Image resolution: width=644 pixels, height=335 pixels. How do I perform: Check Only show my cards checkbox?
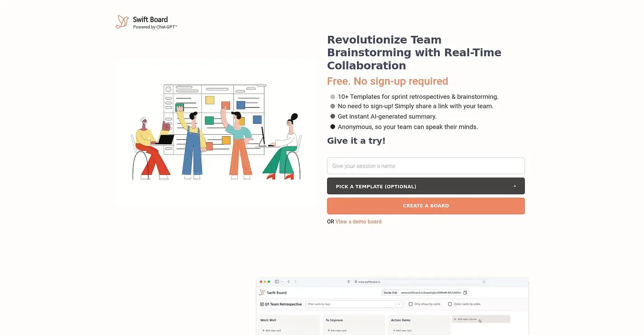click(x=411, y=304)
